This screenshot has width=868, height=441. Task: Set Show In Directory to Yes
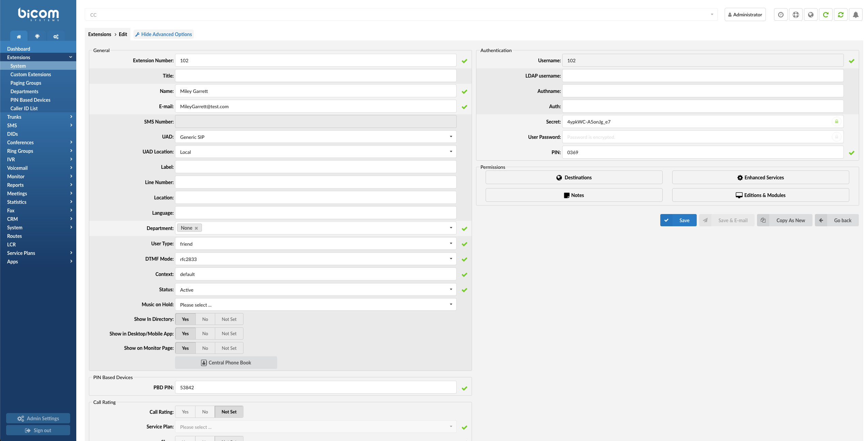(x=185, y=319)
